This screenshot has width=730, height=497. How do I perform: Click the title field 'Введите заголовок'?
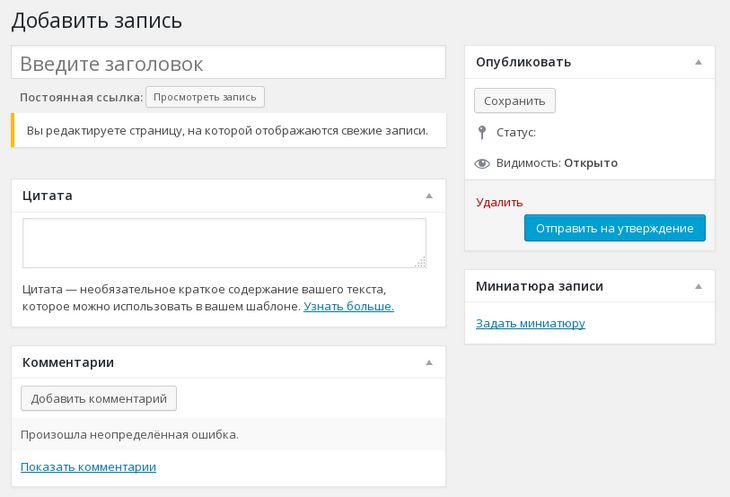pyautogui.click(x=228, y=62)
